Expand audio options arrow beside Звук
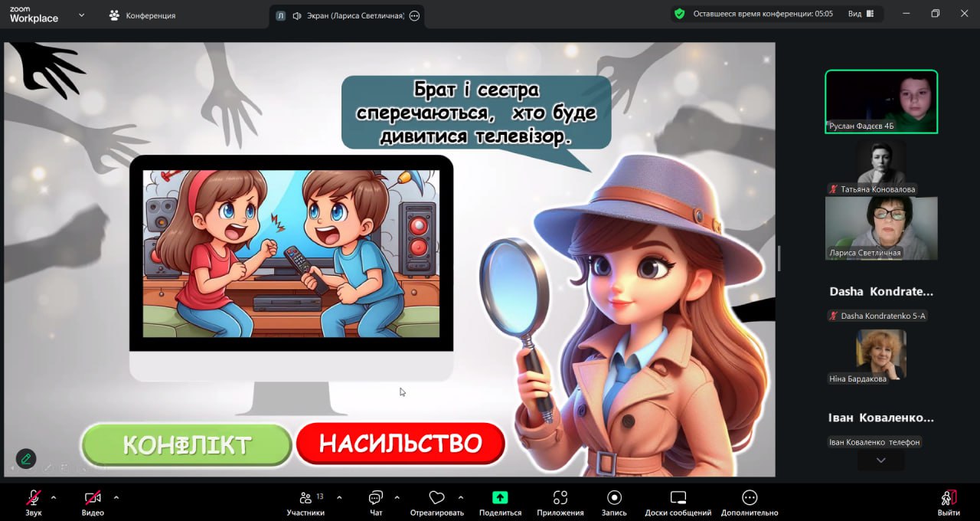The width and height of the screenshot is (980, 521). (54, 497)
